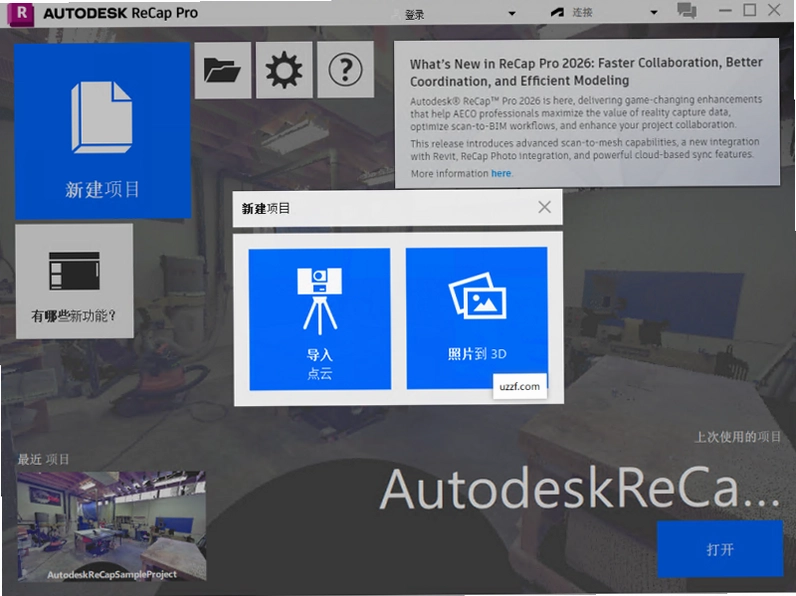Click the 最近 项目 heading
Screen dimensions: 796x596
[x=43, y=459]
